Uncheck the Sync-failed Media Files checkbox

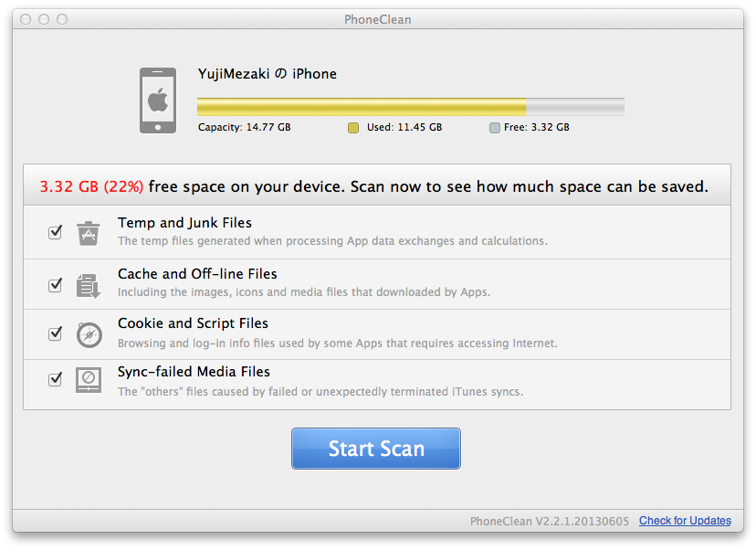pyautogui.click(x=55, y=378)
